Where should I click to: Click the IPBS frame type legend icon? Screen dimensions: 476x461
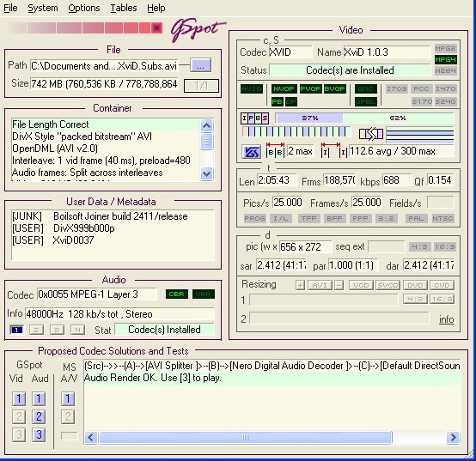[x=254, y=118]
